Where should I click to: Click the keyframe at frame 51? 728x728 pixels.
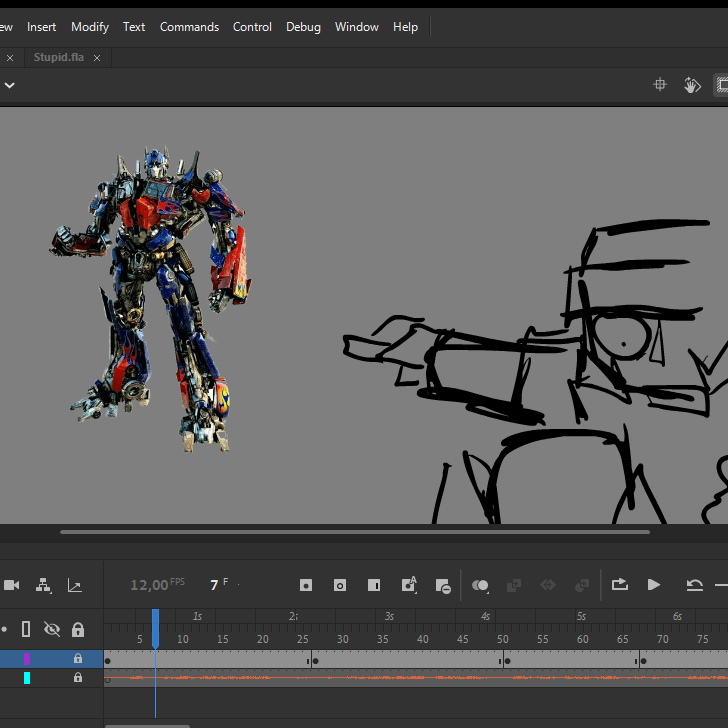tap(507, 661)
